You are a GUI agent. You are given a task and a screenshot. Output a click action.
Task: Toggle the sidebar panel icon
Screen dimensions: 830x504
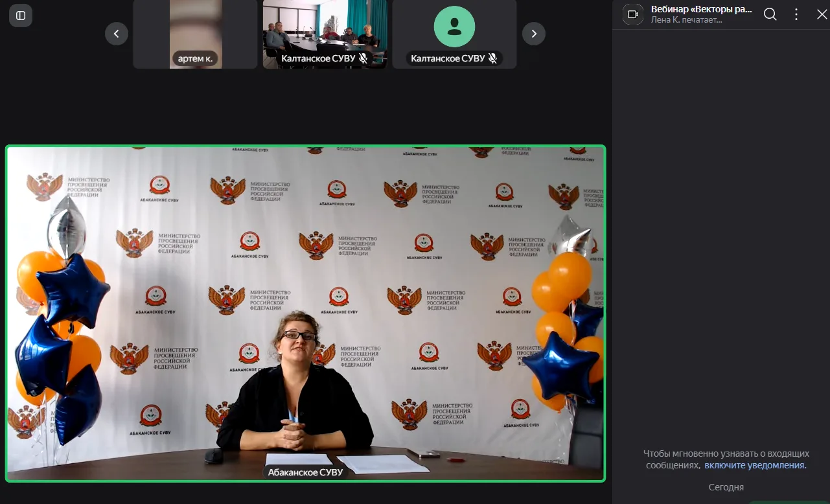click(21, 16)
